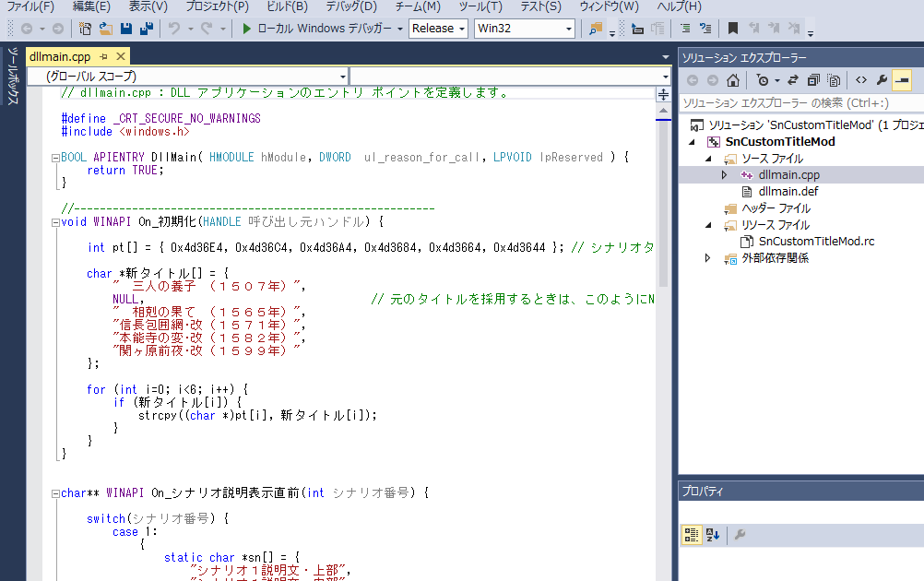This screenshot has height=581, width=924.
Task: Sort properties alphabetically with the A-Z icon
Action: point(712,535)
